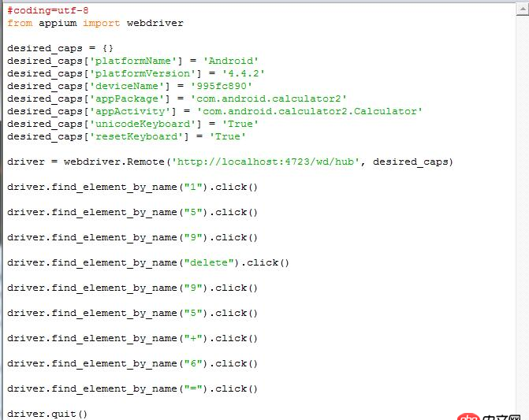The image size is (529, 420).
Task: Click the 'appPackage' line with 'com.android.calculator2'
Action: point(177,98)
